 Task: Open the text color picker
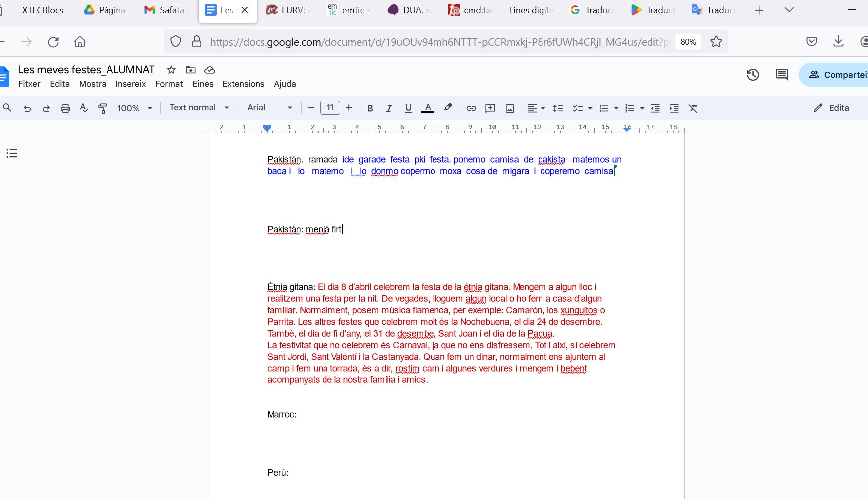(x=428, y=108)
